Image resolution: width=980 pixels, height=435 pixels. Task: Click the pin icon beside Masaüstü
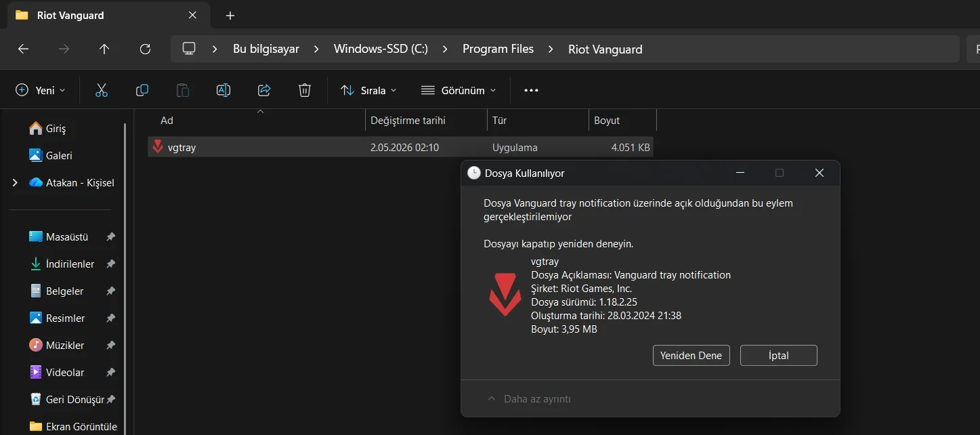pos(110,237)
